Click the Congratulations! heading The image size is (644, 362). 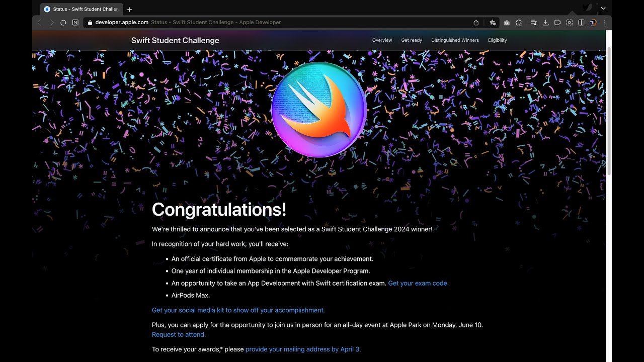219,210
